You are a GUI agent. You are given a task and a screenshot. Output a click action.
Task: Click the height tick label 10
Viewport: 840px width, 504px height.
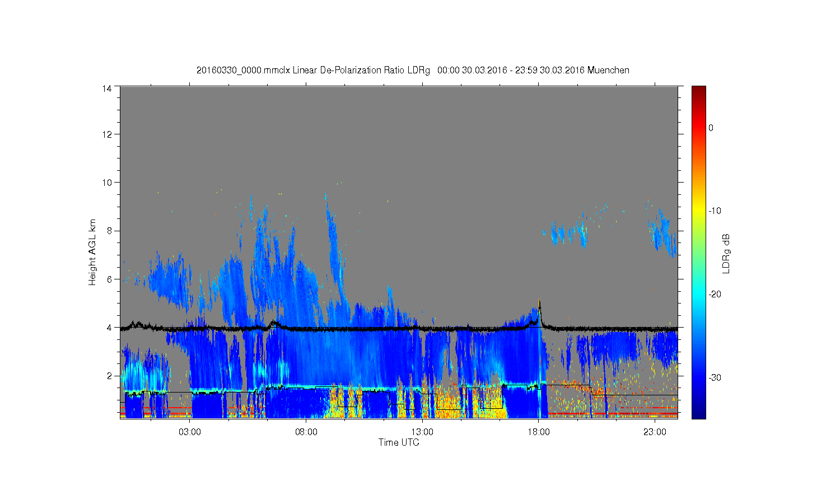[x=107, y=183]
